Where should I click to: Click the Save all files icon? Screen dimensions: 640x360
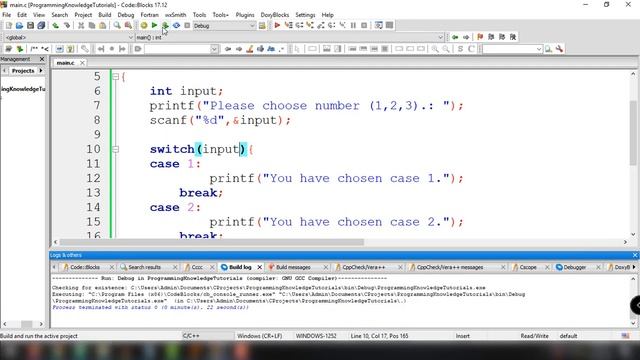coord(41,25)
